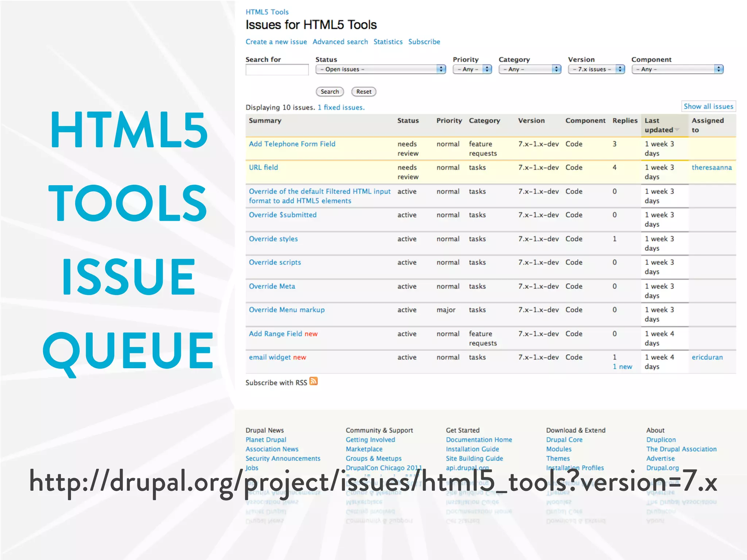Image resolution: width=747 pixels, height=560 pixels.
Task: Open the Version dropdown showing 7.x issues
Action: click(596, 69)
